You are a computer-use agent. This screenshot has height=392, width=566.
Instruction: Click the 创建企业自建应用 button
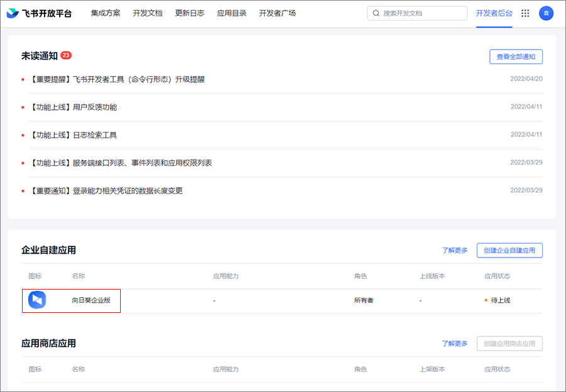(509, 250)
